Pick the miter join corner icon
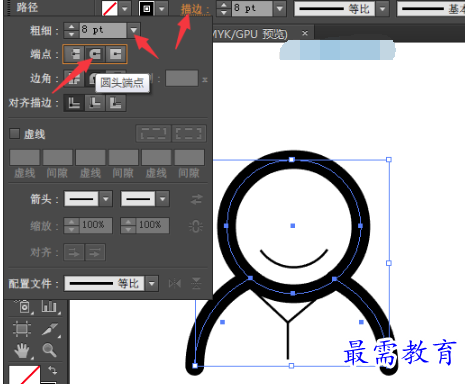465x384 pixels. [74, 78]
